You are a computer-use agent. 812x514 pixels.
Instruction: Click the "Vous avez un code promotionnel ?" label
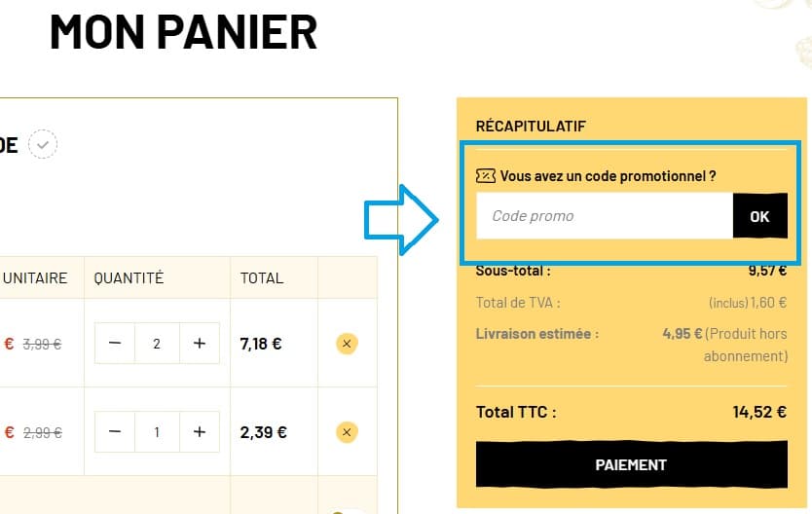(x=609, y=176)
